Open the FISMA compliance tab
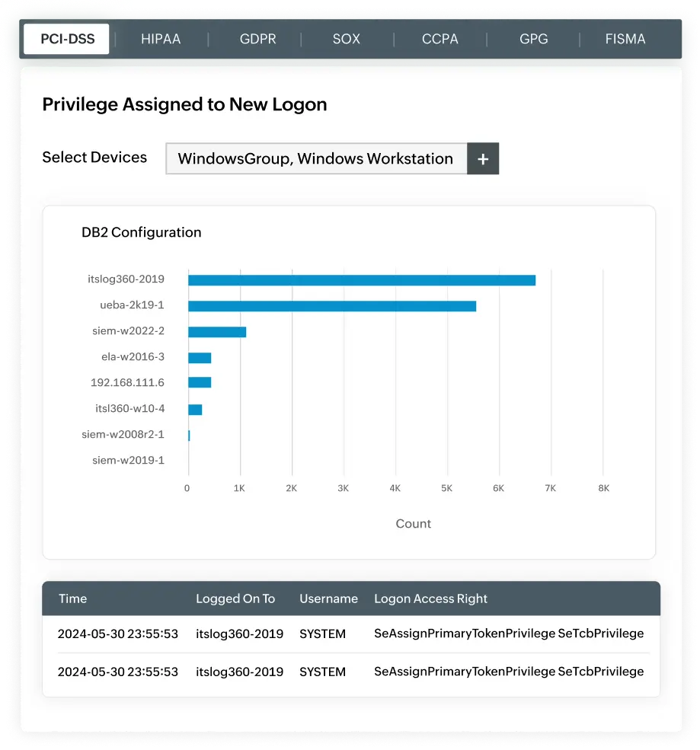This screenshot has width=700, height=750. click(625, 39)
